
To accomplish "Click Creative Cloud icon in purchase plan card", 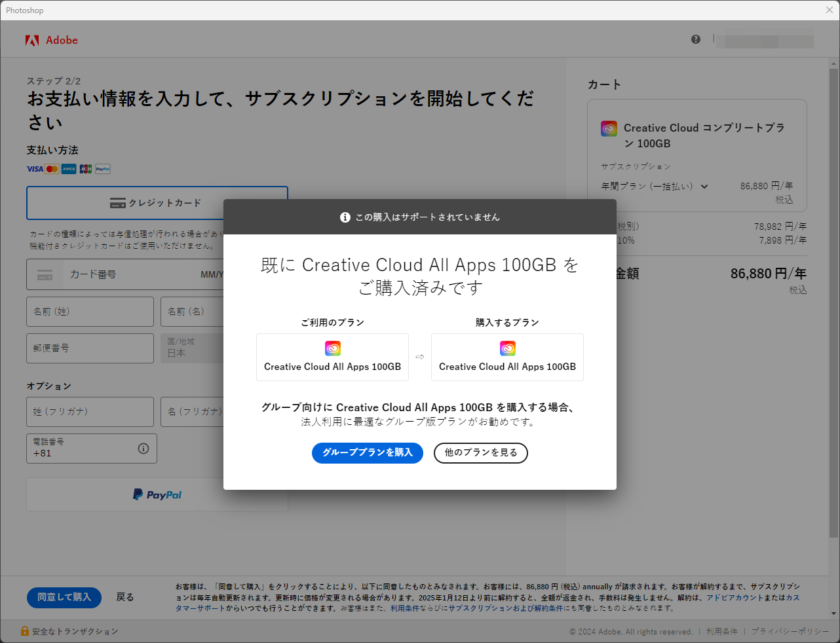I will click(x=508, y=348).
